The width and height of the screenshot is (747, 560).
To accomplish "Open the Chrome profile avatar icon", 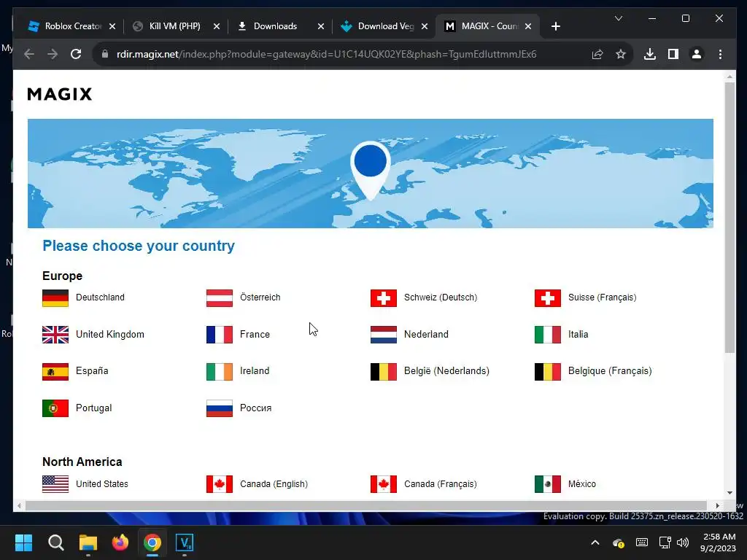I will (x=697, y=54).
